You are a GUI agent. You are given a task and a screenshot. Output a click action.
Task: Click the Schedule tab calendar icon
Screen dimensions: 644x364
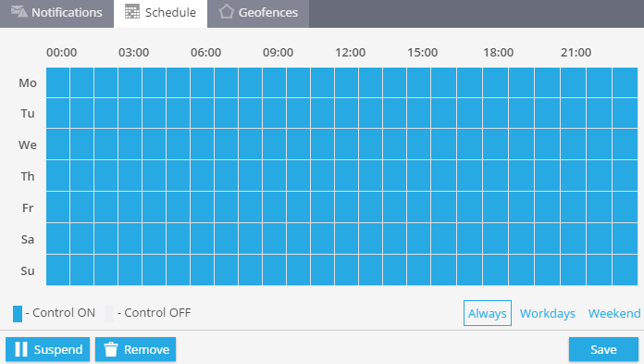(x=131, y=12)
